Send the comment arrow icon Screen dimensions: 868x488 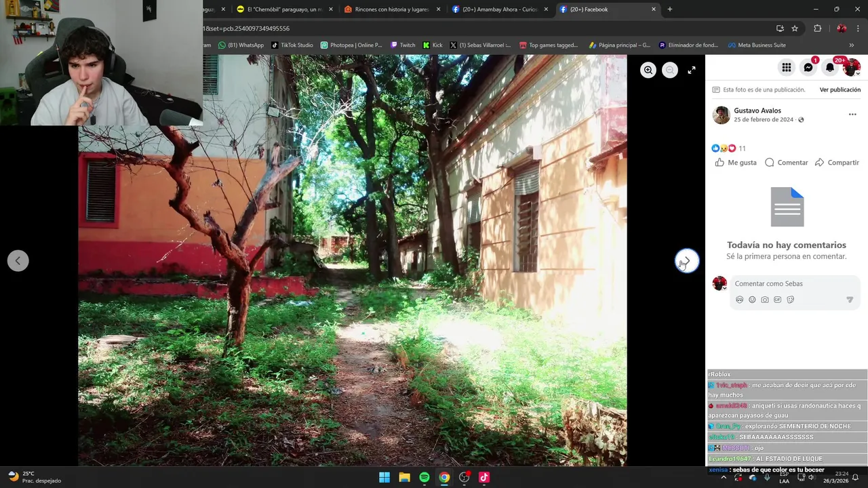click(x=850, y=300)
